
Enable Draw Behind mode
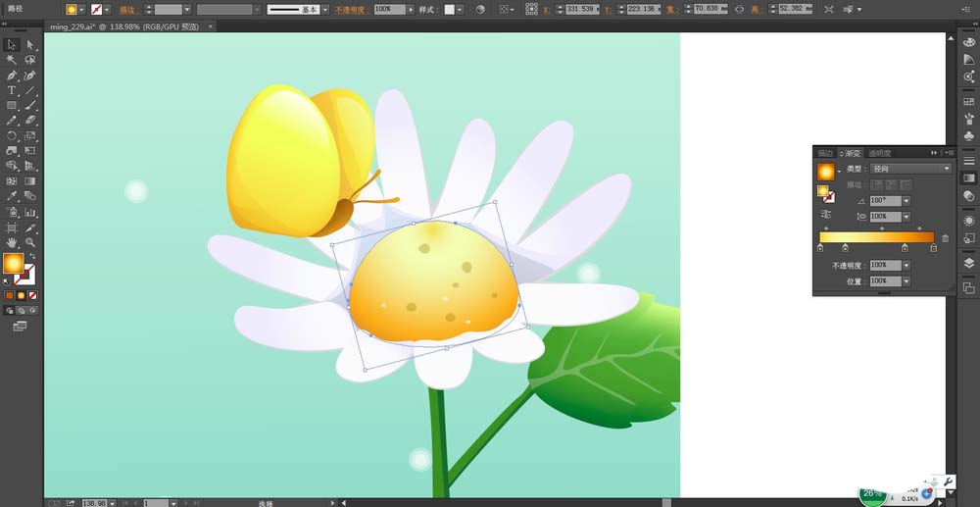pos(22,310)
